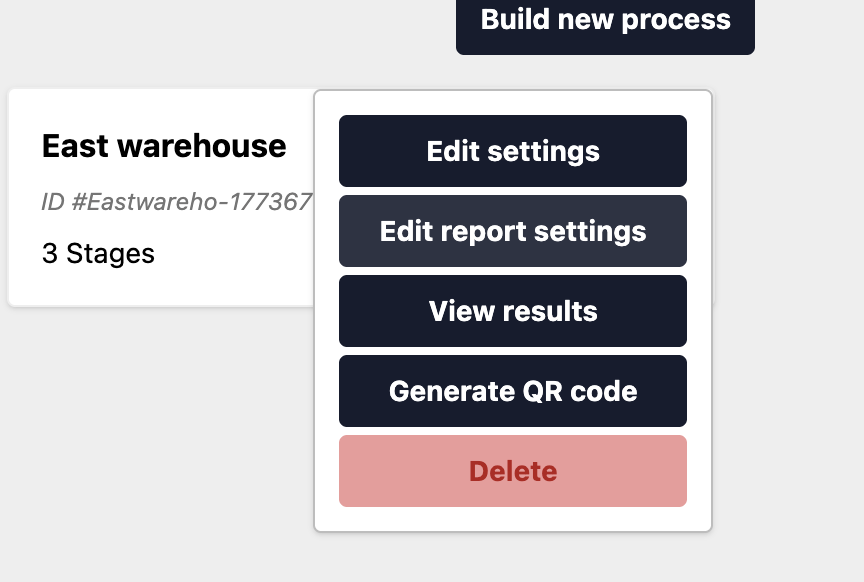This screenshot has height=582, width=864.
Task: Generate a QR code for East warehouse
Action: point(513,391)
